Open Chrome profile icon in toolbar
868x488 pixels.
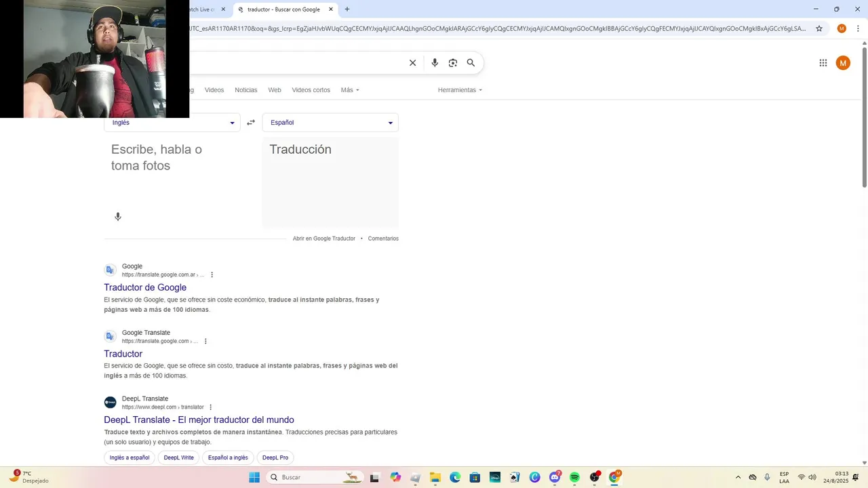pyautogui.click(x=842, y=28)
